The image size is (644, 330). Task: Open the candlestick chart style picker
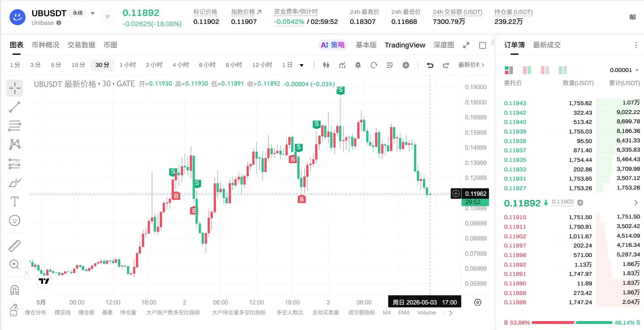[x=326, y=65]
